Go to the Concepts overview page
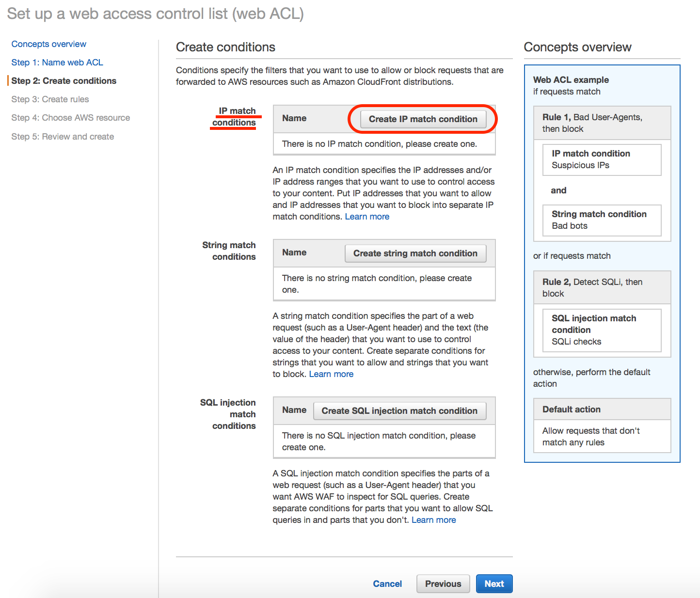This screenshot has height=598, width=700. (x=48, y=44)
